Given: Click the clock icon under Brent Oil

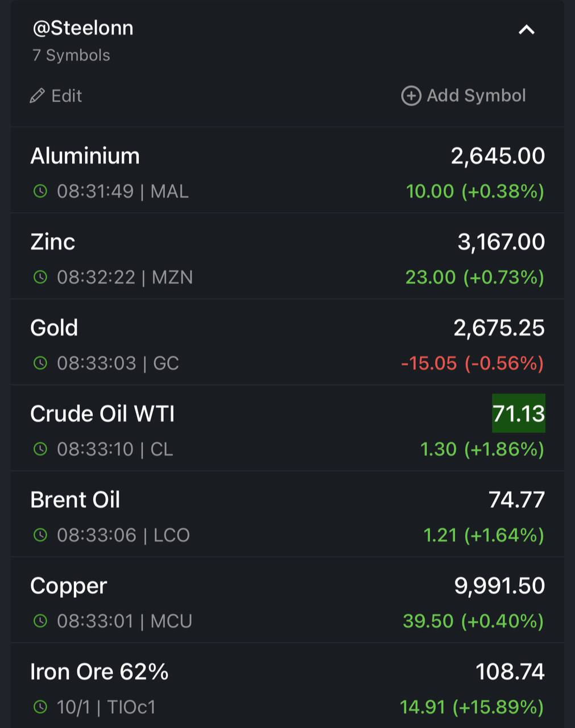Looking at the screenshot, I should [40, 535].
